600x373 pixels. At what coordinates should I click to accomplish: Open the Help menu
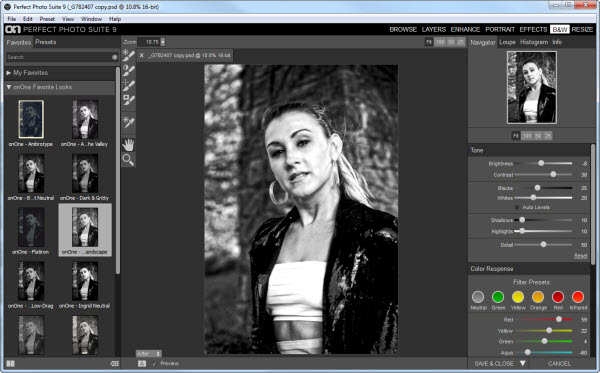[115, 19]
